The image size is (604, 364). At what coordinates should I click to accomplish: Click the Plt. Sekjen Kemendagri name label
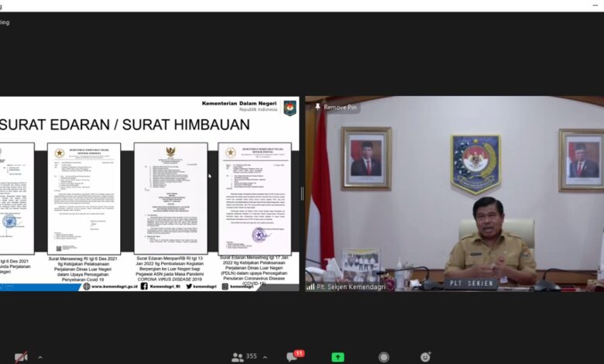tap(349, 287)
